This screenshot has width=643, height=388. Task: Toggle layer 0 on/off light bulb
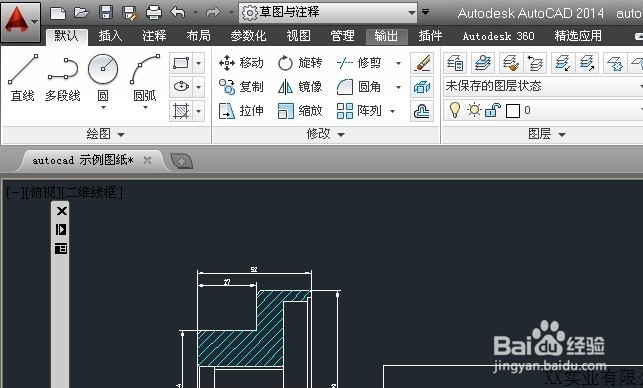[x=455, y=110]
